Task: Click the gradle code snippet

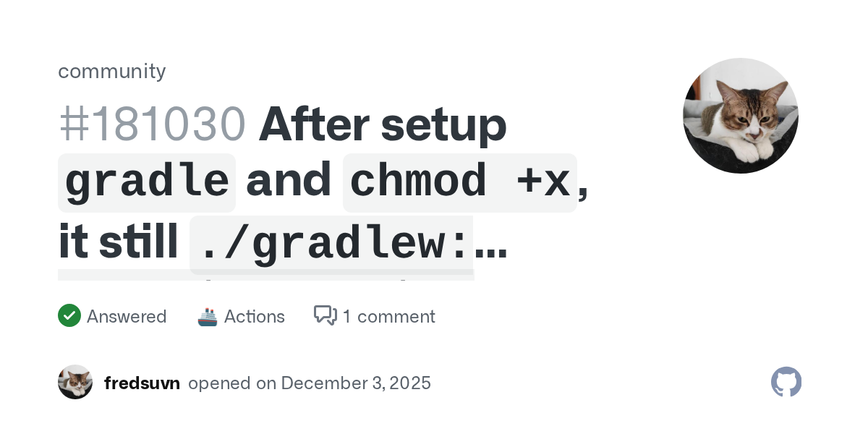Action: (x=147, y=182)
